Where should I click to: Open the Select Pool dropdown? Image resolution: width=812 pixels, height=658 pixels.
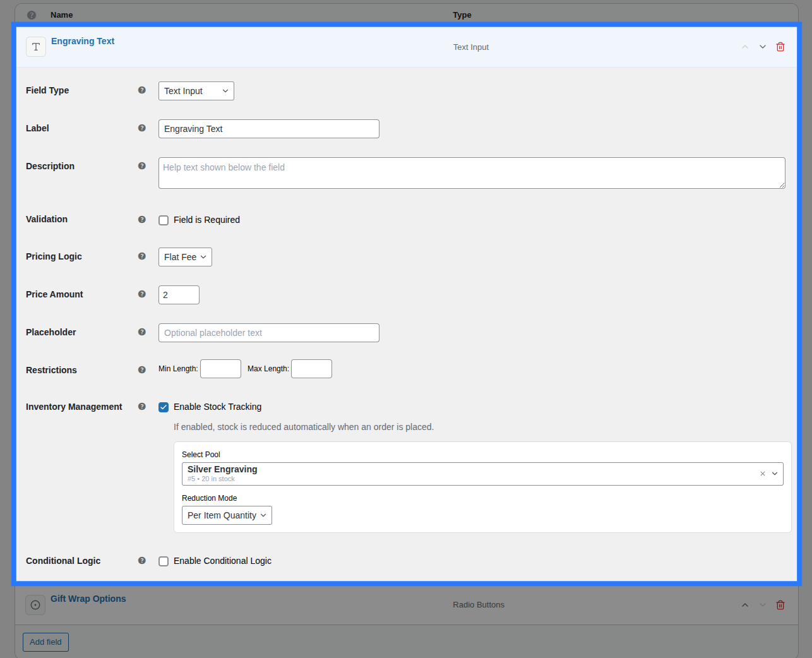pyautogui.click(x=482, y=474)
